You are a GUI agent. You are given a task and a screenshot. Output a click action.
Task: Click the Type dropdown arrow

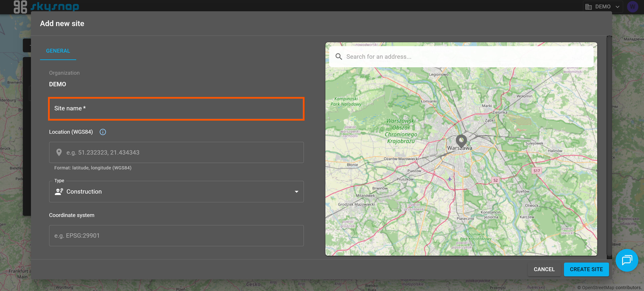click(296, 192)
